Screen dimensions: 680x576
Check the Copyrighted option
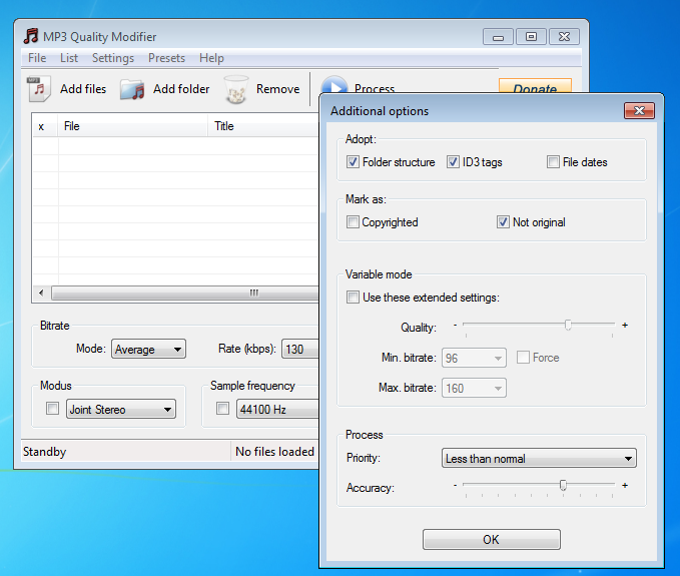click(x=353, y=222)
